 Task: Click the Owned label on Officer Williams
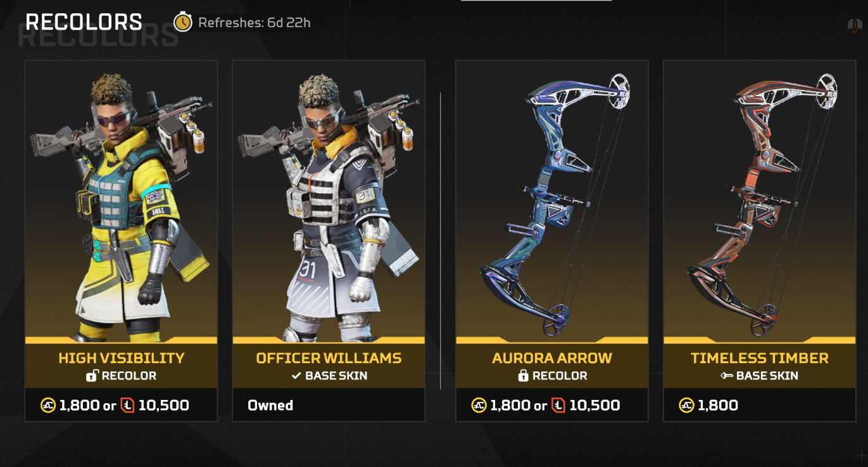click(x=270, y=406)
